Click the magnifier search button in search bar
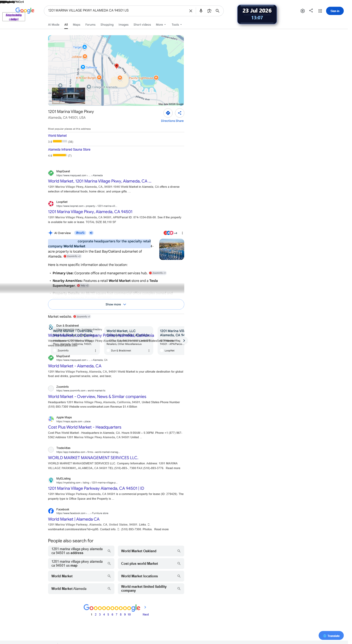This screenshot has height=644, width=352. tap(218, 11)
